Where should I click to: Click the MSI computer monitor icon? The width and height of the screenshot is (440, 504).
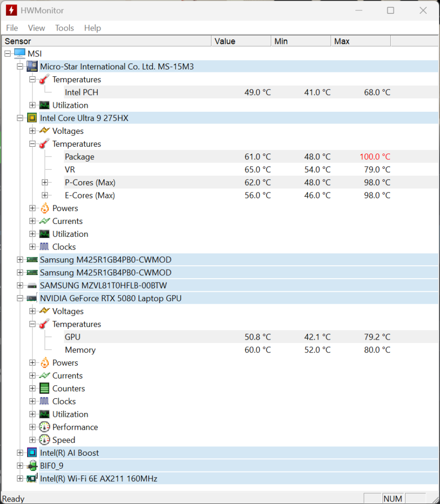(20, 53)
